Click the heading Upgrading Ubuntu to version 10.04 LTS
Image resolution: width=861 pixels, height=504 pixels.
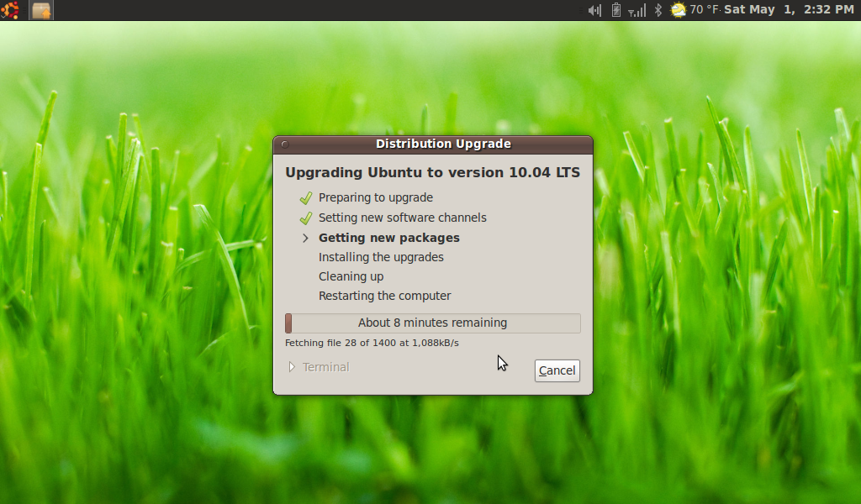tap(433, 172)
